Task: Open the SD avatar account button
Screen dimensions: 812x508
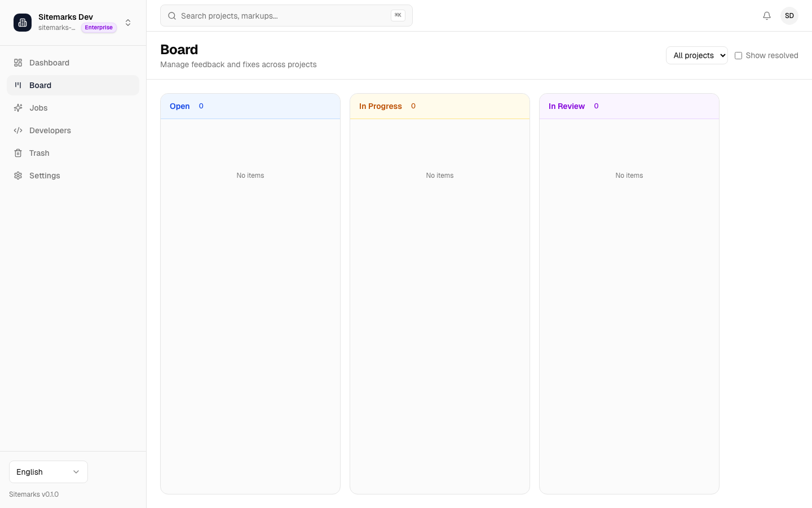Action: point(789,15)
